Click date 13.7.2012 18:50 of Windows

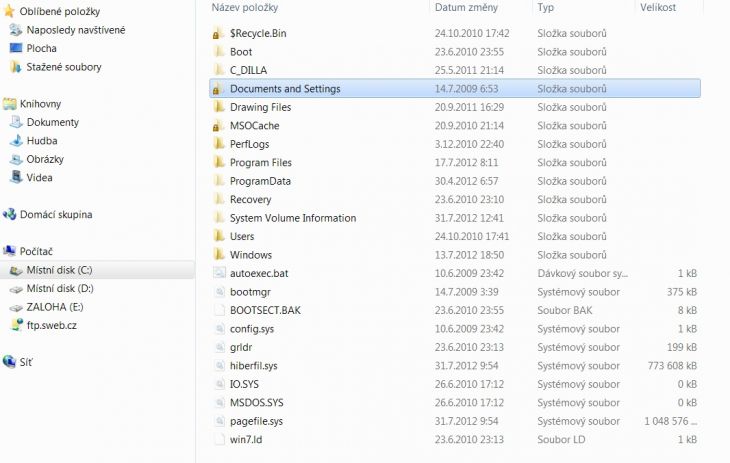tap(469, 255)
